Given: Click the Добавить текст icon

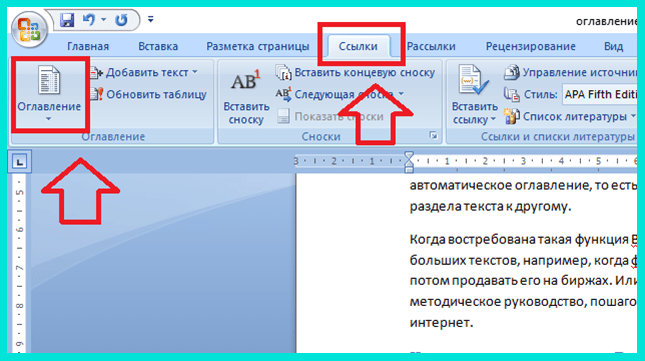Looking at the screenshot, I should [96, 73].
